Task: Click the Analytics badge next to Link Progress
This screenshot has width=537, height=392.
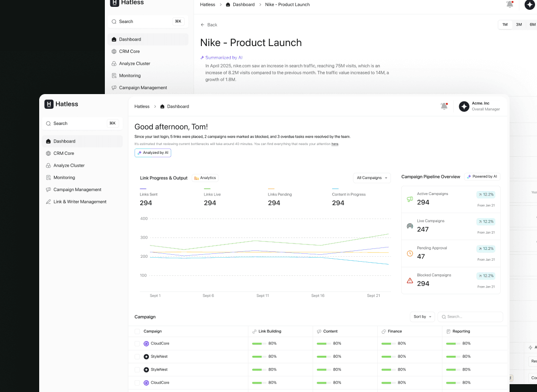Action: [205, 178]
